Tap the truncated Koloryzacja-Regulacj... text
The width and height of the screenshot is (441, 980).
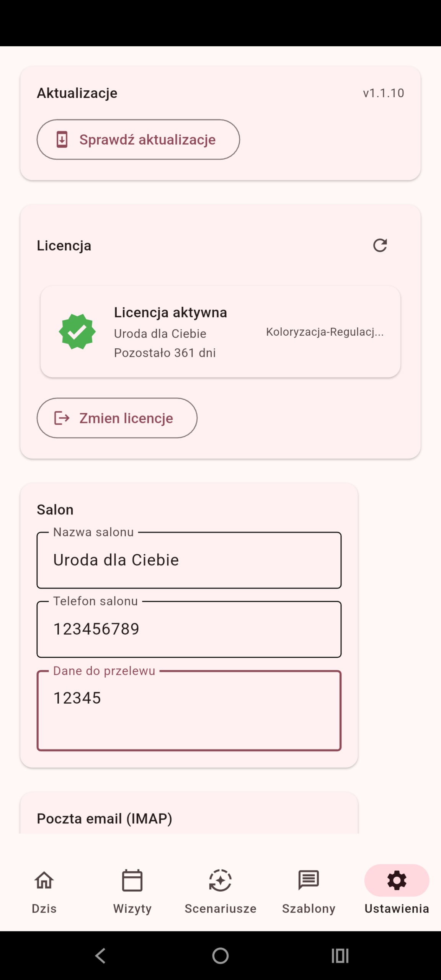coord(325,332)
